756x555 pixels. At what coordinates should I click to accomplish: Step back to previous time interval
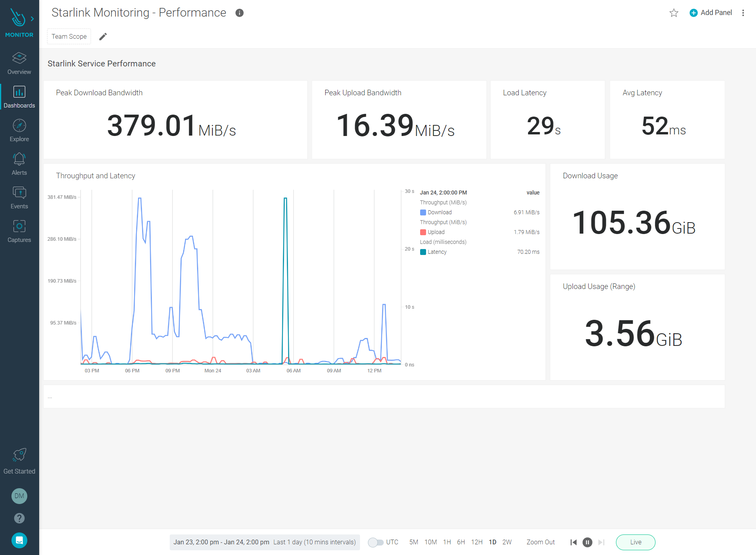[x=573, y=542]
